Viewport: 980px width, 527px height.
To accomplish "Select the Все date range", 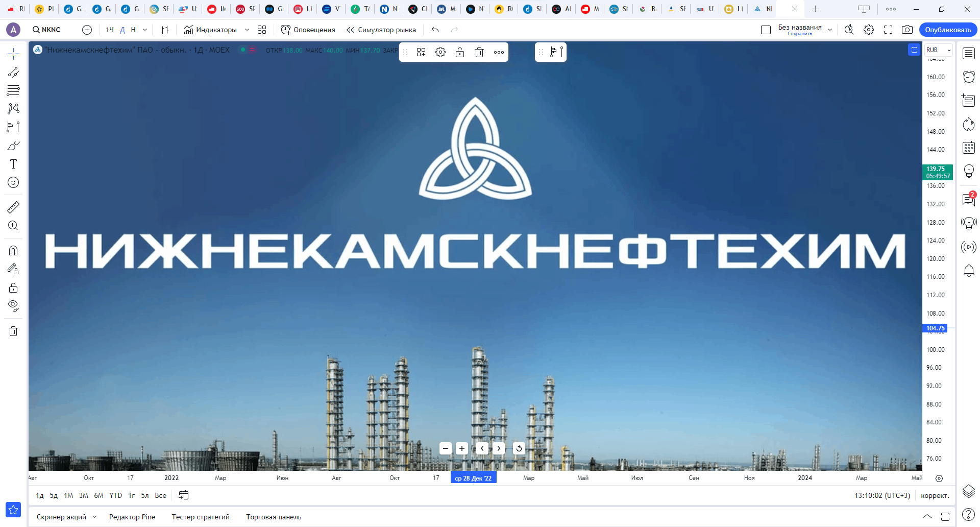I will 161,495.
